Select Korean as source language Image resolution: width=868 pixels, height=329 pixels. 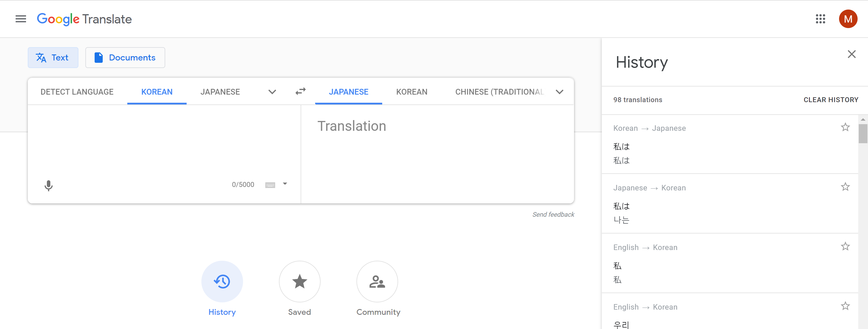click(157, 92)
